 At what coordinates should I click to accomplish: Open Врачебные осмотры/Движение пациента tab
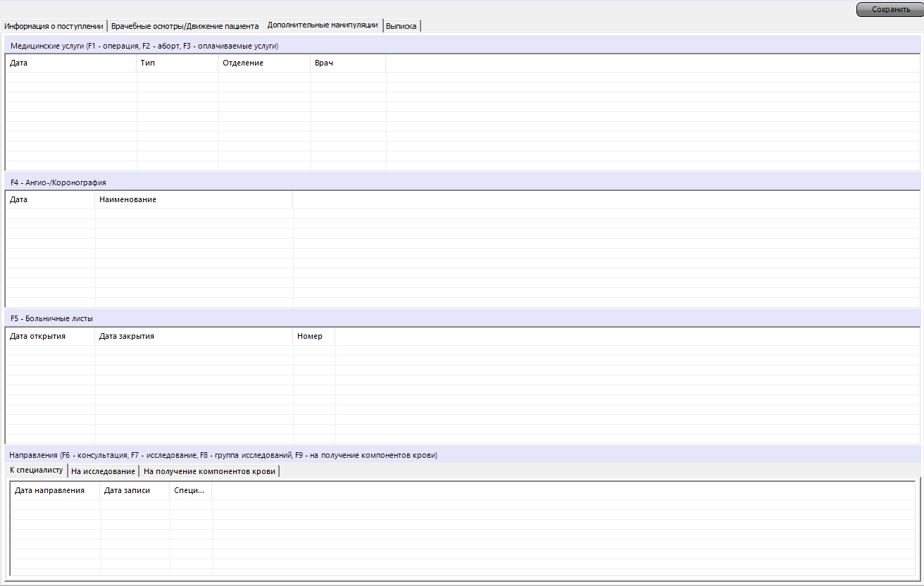pyautogui.click(x=185, y=26)
